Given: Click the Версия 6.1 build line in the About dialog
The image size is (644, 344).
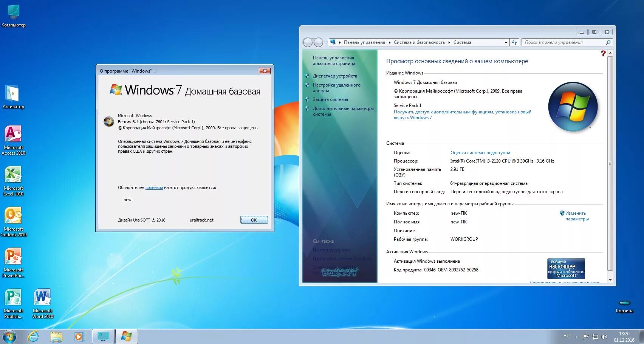Looking at the screenshot, I should 156,122.
